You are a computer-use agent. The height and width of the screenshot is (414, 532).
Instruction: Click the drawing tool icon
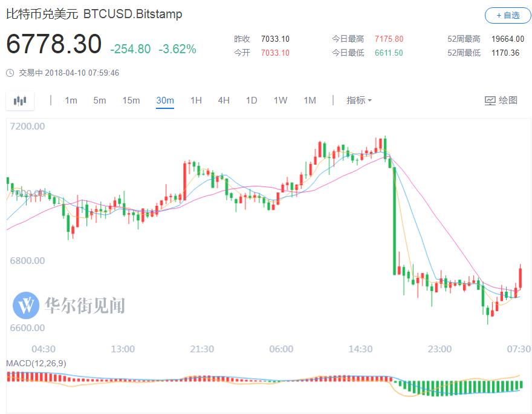tap(490, 100)
